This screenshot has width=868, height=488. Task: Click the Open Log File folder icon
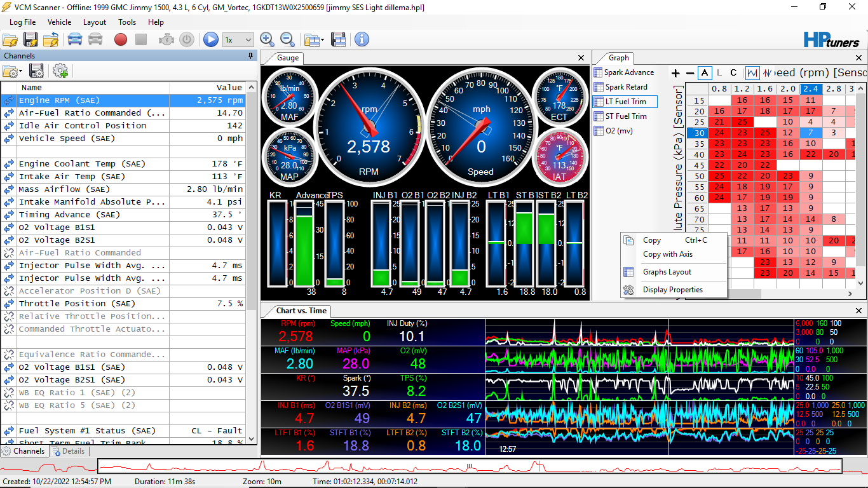pos(10,39)
